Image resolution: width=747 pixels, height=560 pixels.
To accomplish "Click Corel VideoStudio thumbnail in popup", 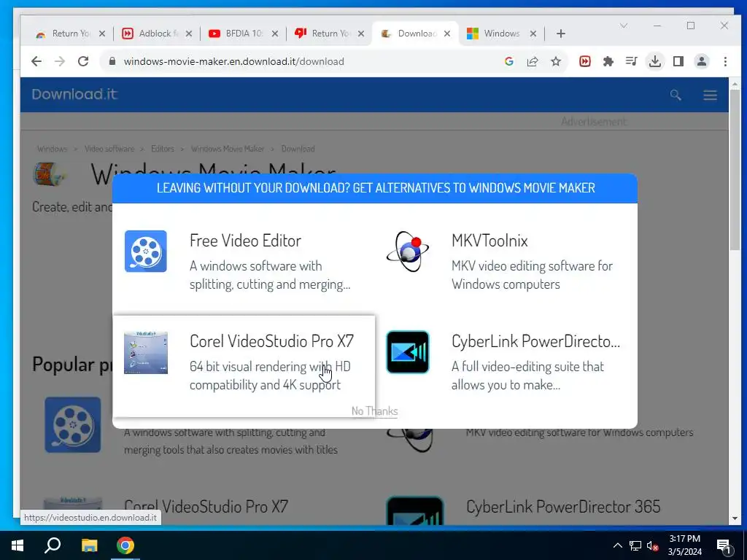I will [146, 352].
